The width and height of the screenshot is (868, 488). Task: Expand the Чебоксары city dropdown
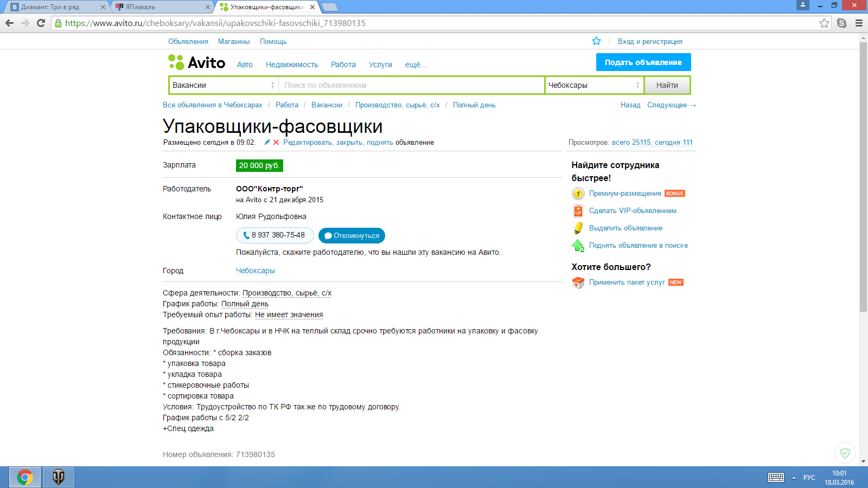click(x=594, y=85)
